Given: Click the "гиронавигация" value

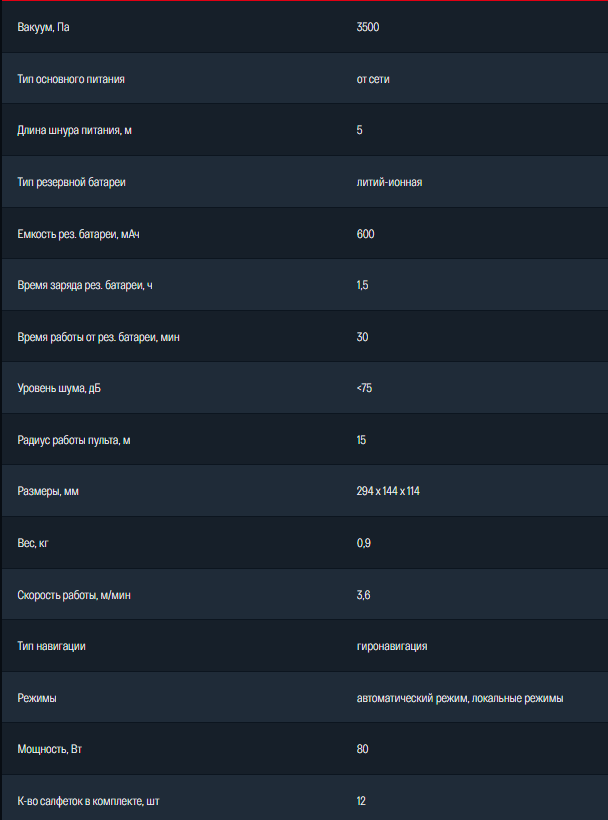Looking at the screenshot, I should click(392, 646).
